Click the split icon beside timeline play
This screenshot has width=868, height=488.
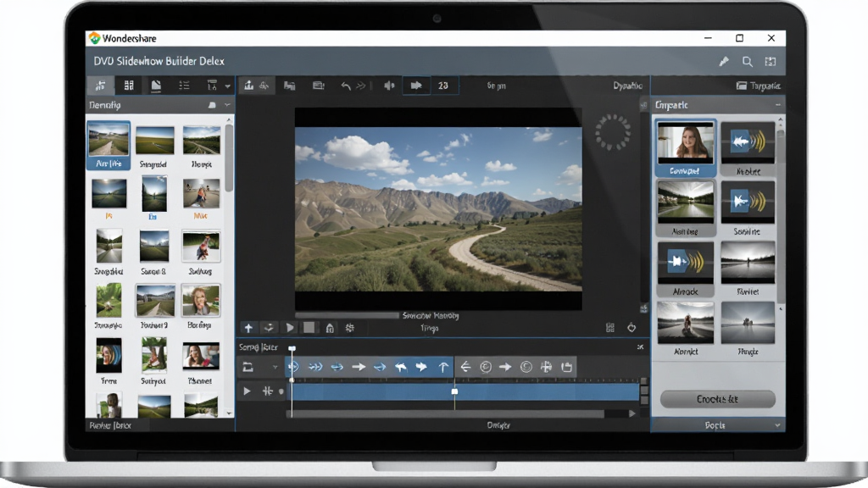(267, 391)
